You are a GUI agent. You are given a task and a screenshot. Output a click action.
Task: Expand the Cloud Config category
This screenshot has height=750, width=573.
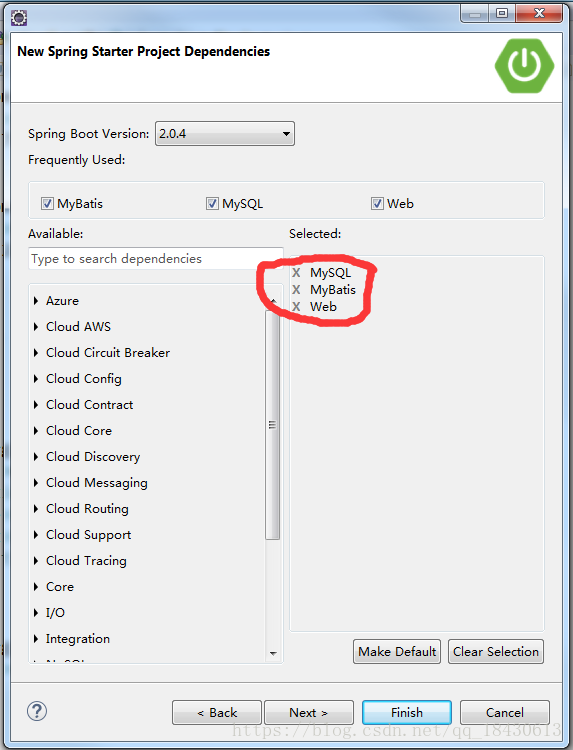point(36,379)
